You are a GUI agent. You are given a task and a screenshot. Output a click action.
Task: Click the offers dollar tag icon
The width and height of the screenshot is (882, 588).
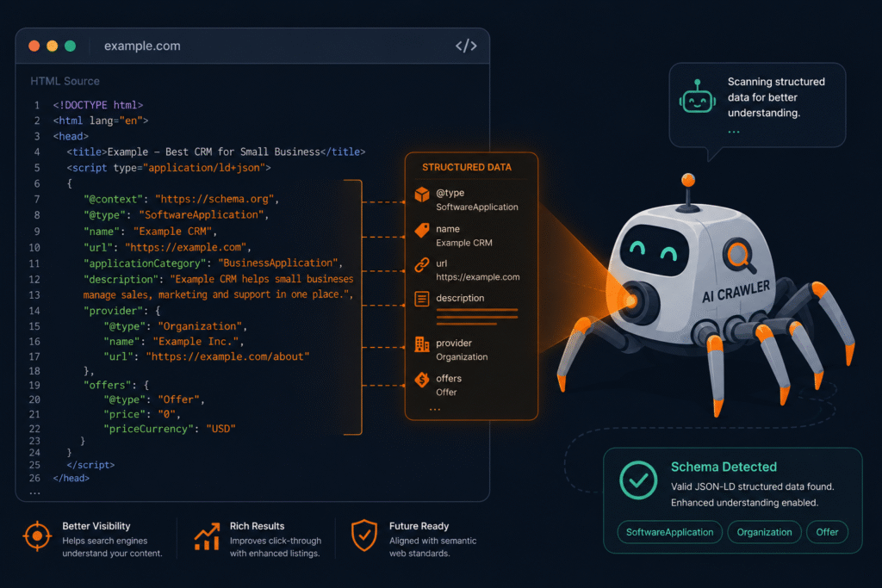(x=422, y=380)
